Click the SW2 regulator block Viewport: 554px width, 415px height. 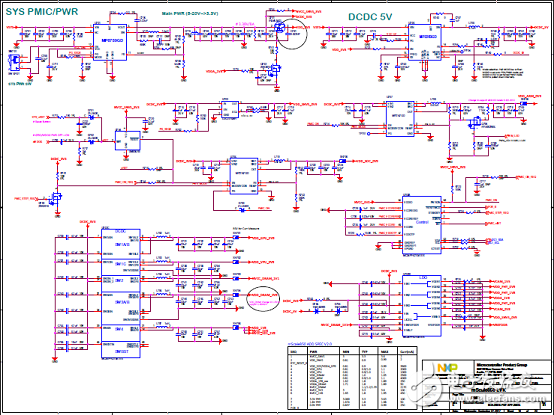121,284
